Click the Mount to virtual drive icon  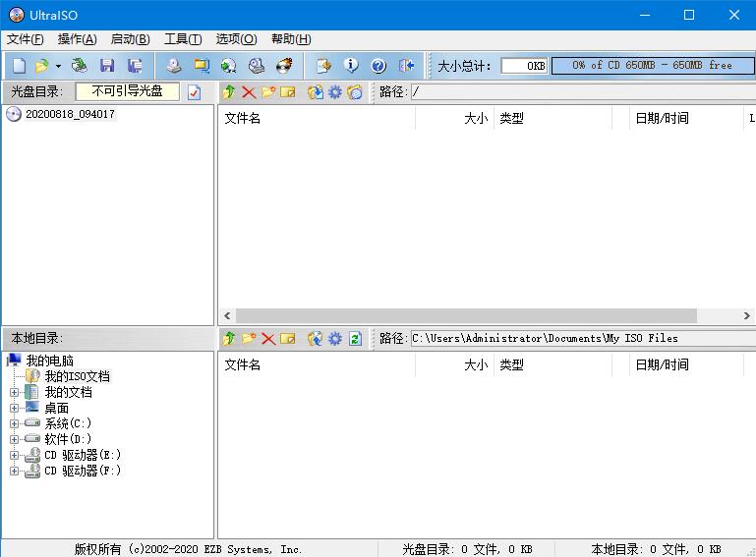tap(257, 66)
